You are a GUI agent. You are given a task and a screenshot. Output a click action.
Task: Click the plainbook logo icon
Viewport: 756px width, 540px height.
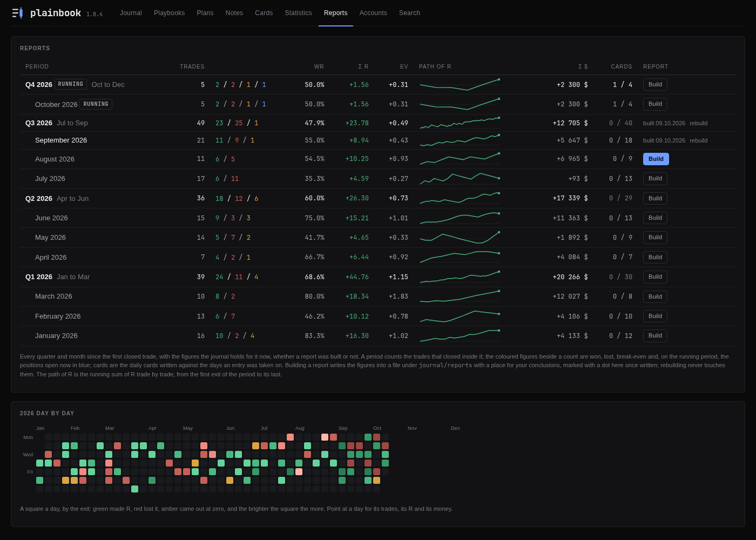click(x=17, y=13)
